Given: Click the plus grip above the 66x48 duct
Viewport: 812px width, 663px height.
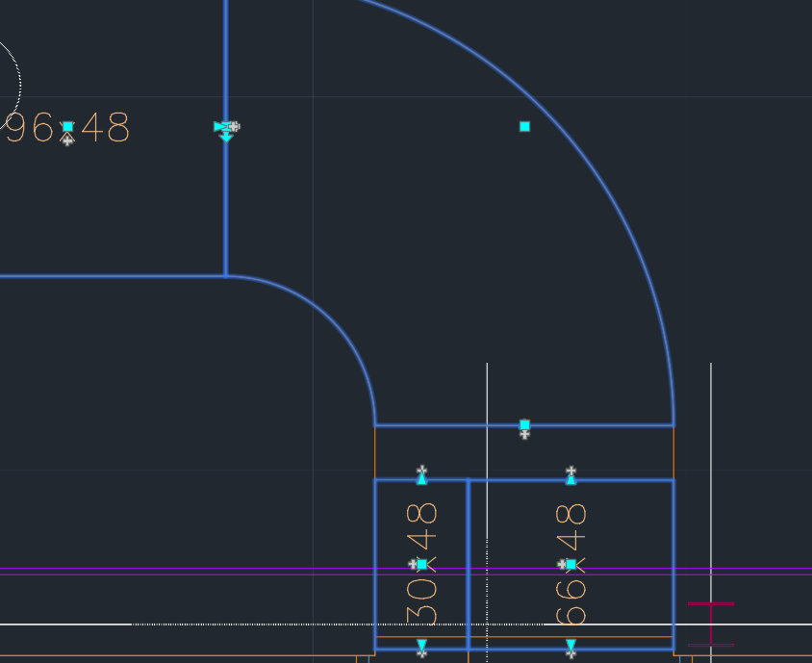Looking at the screenshot, I should click(x=571, y=471).
